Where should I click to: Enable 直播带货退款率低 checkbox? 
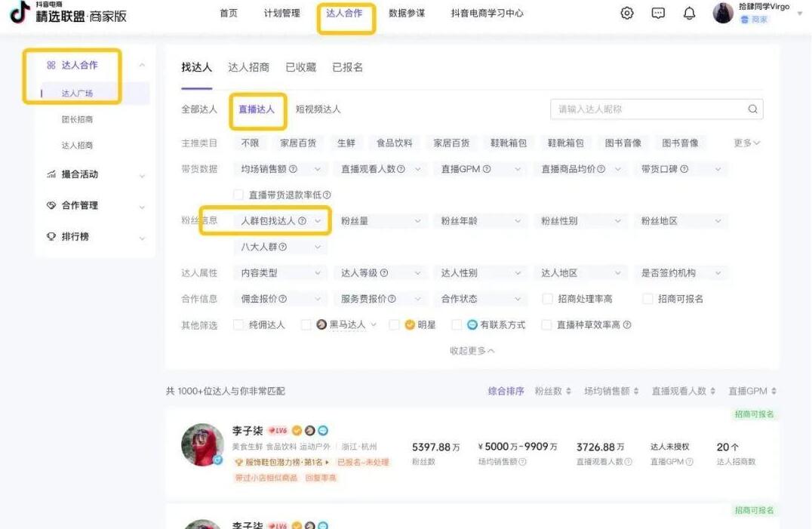pyautogui.click(x=238, y=195)
